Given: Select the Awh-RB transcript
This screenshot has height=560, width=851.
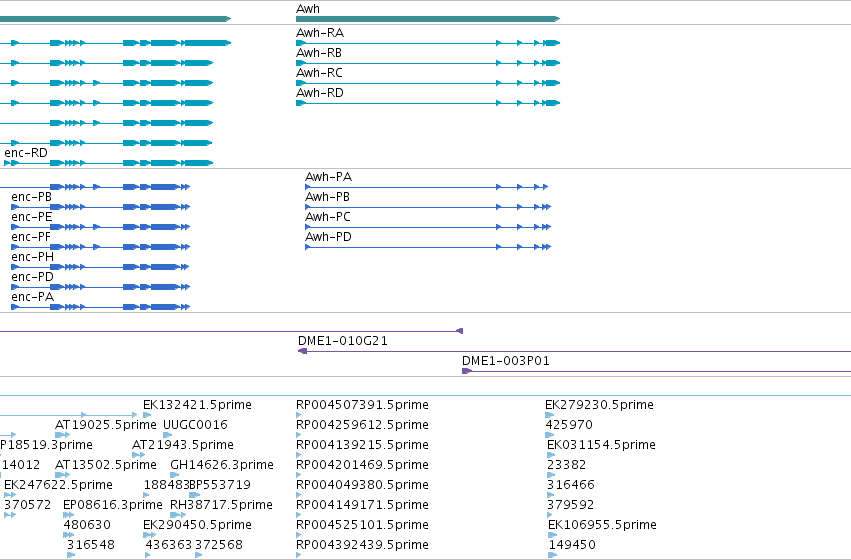Looking at the screenshot, I should coord(428,63).
